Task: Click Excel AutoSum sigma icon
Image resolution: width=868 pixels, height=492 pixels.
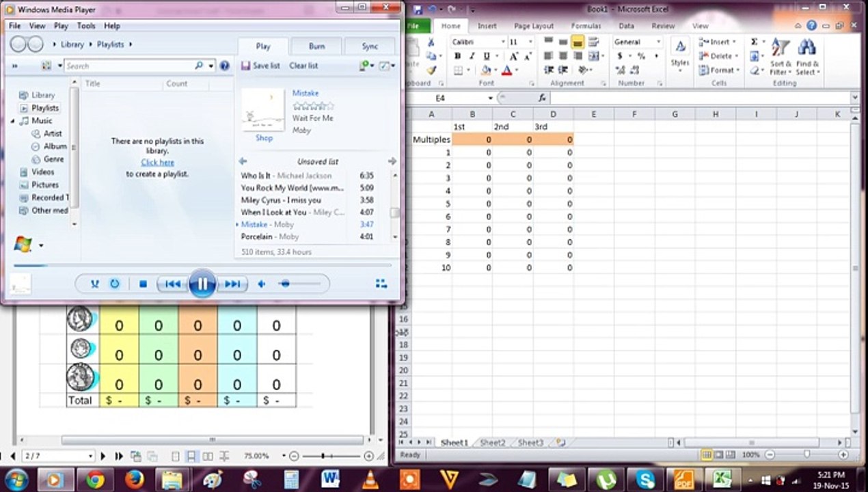Action: pos(754,42)
